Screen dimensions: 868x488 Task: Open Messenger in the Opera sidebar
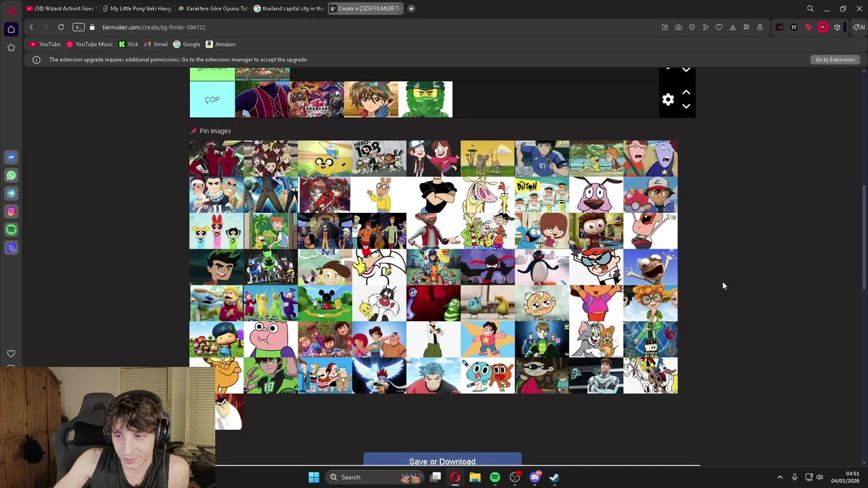(11, 157)
